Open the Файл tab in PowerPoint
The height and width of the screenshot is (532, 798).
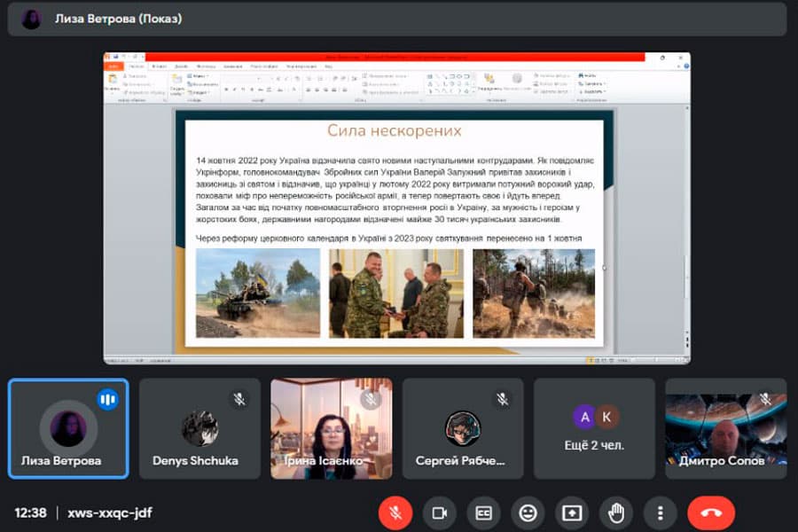[114, 66]
